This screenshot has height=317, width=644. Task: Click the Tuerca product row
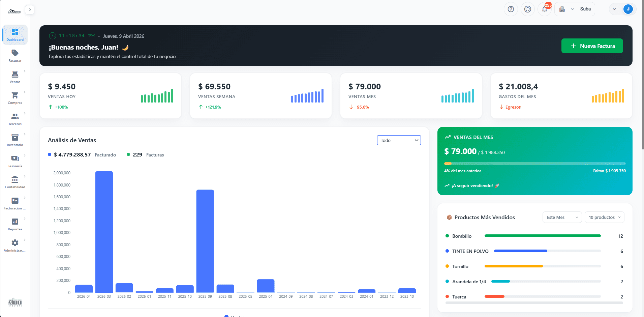click(x=534, y=297)
